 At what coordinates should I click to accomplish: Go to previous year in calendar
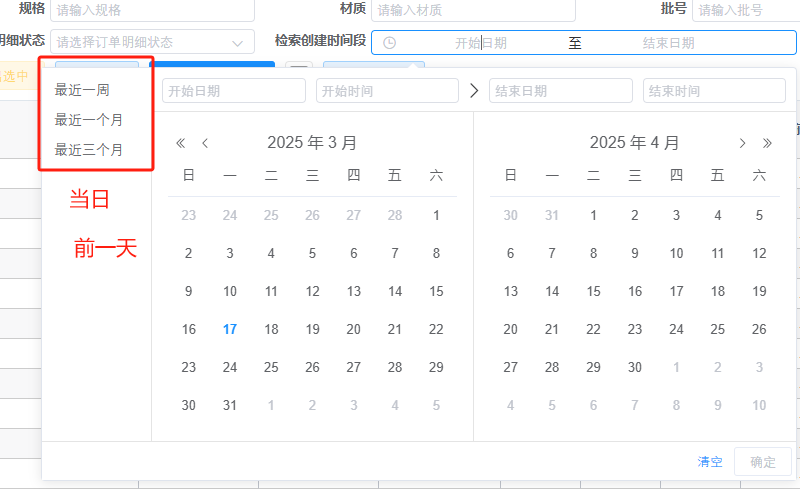click(181, 143)
